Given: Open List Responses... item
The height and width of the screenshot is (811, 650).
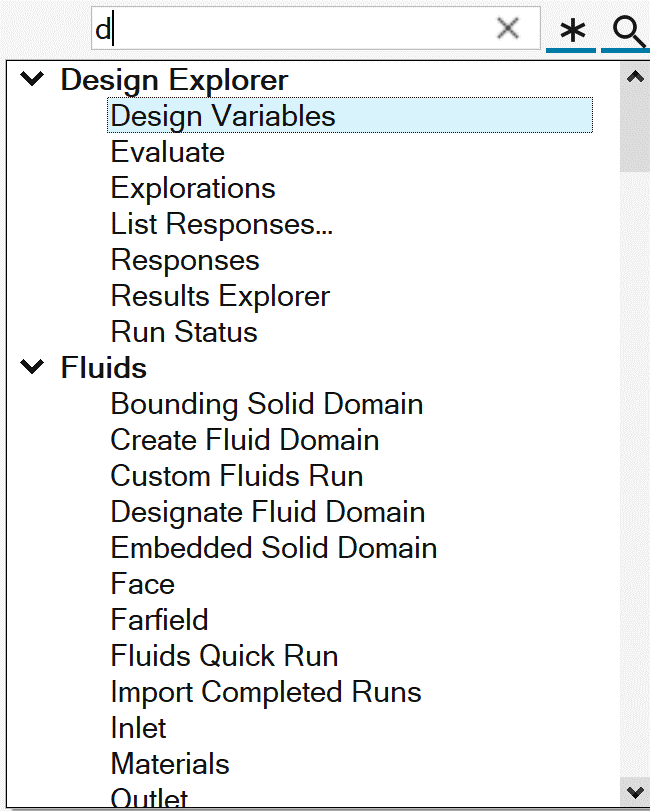Looking at the screenshot, I should (x=222, y=224).
